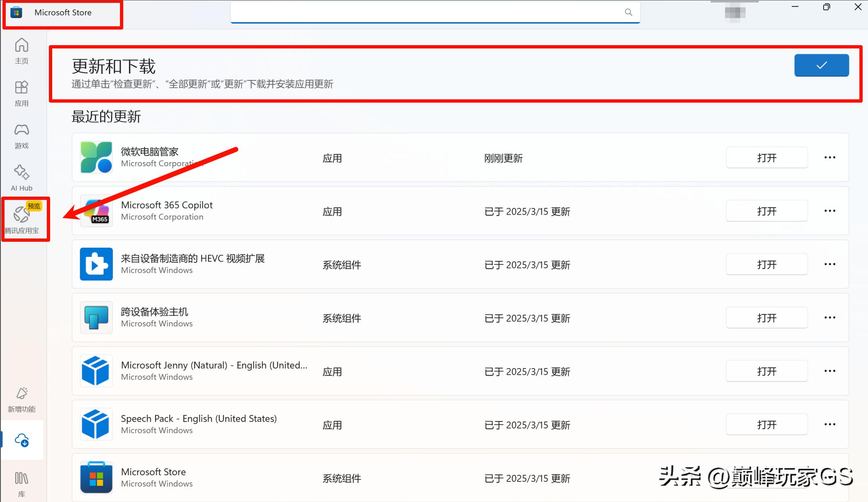Click the Microsoft Jenny app thumbnail
868x502 pixels.
[x=96, y=371]
